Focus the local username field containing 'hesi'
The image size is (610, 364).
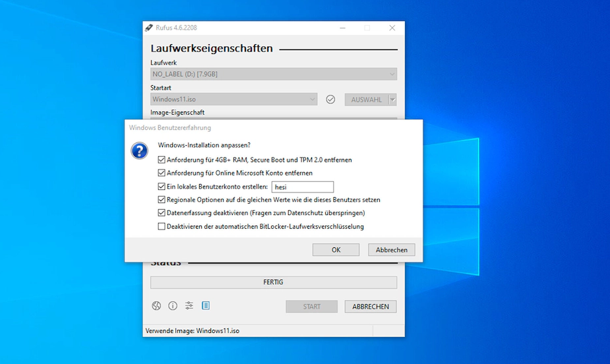tap(302, 187)
